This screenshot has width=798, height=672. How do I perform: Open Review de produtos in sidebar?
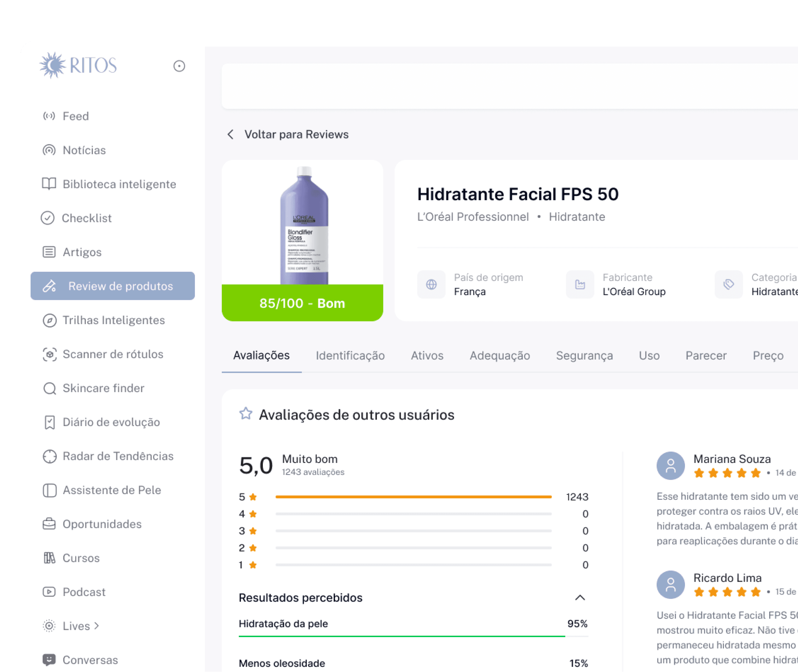[x=113, y=286]
